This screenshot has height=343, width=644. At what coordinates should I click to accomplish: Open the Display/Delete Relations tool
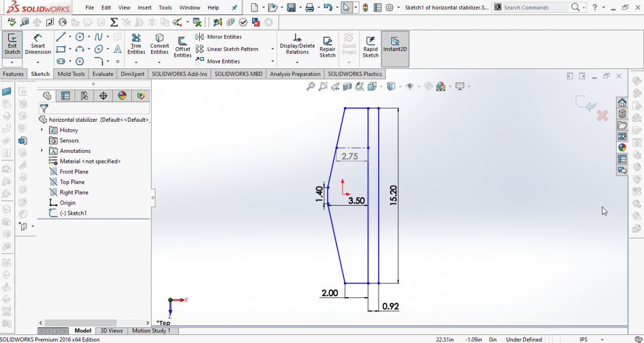click(x=297, y=45)
